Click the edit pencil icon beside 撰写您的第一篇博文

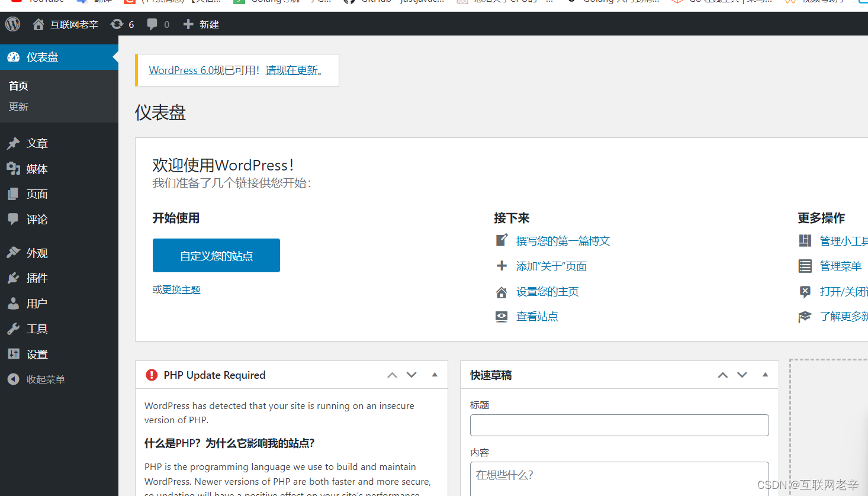[x=501, y=240]
